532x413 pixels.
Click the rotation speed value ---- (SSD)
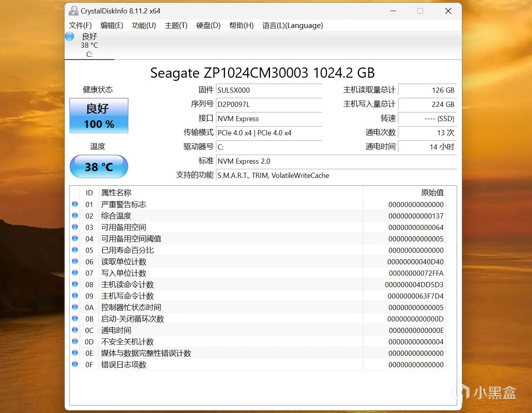[x=428, y=118]
